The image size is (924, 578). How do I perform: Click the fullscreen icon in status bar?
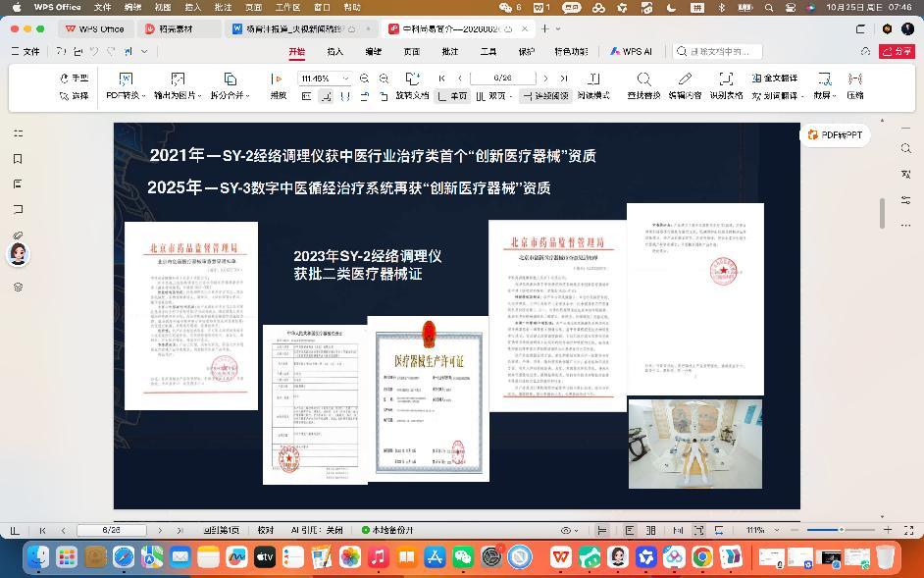(908, 530)
